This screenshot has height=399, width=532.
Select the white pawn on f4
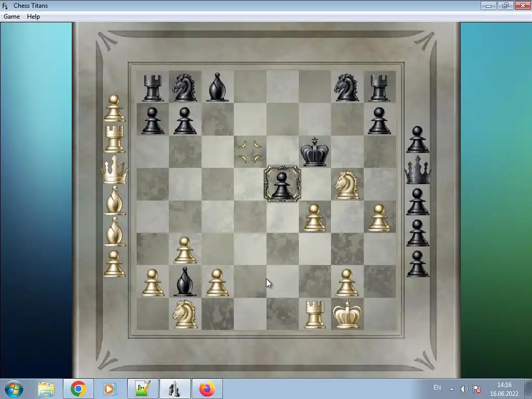pos(314,218)
